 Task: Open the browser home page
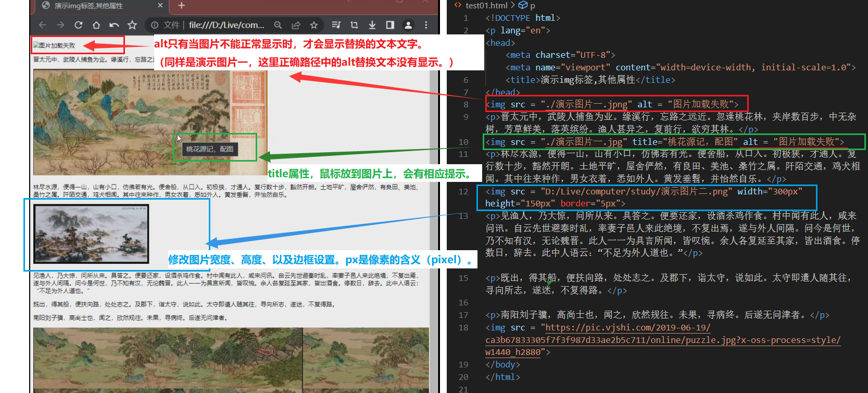click(x=96, y=25)
